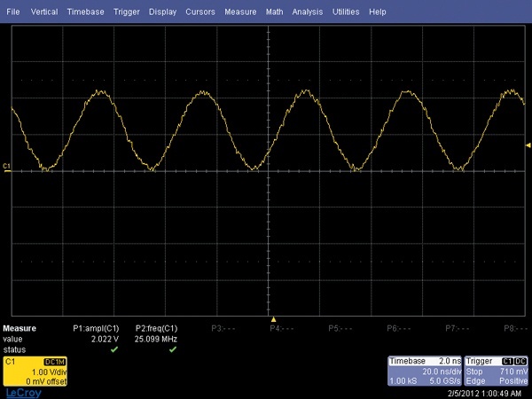Image resolution: width=532 pixels, height=399 pixels.
Task: Click the P1 status green checkmark
Action: (x=113, y=348)
